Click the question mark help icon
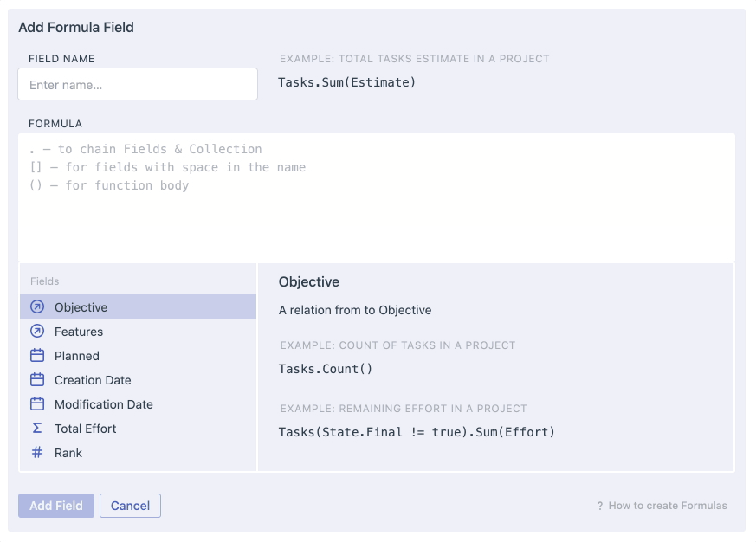 [600, 506]
